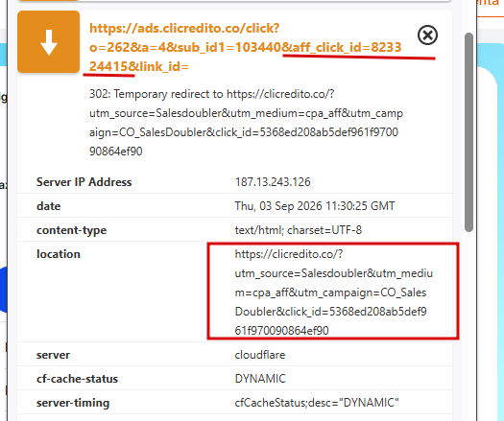Close the redirect entry with the X icon

point(427,35)
